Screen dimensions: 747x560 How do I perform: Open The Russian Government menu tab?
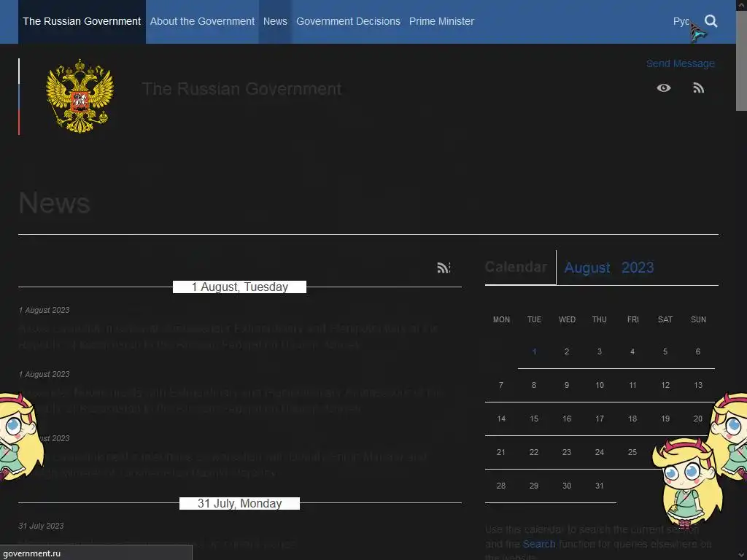point(82,21)
